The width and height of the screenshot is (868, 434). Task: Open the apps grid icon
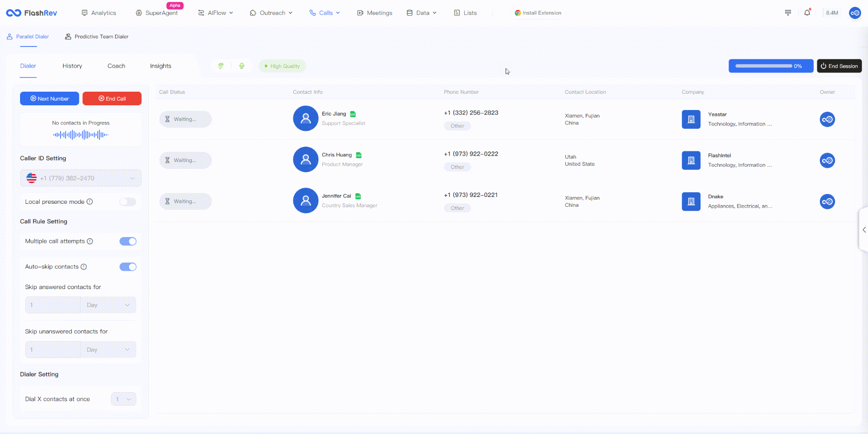(x=788, y=13)
